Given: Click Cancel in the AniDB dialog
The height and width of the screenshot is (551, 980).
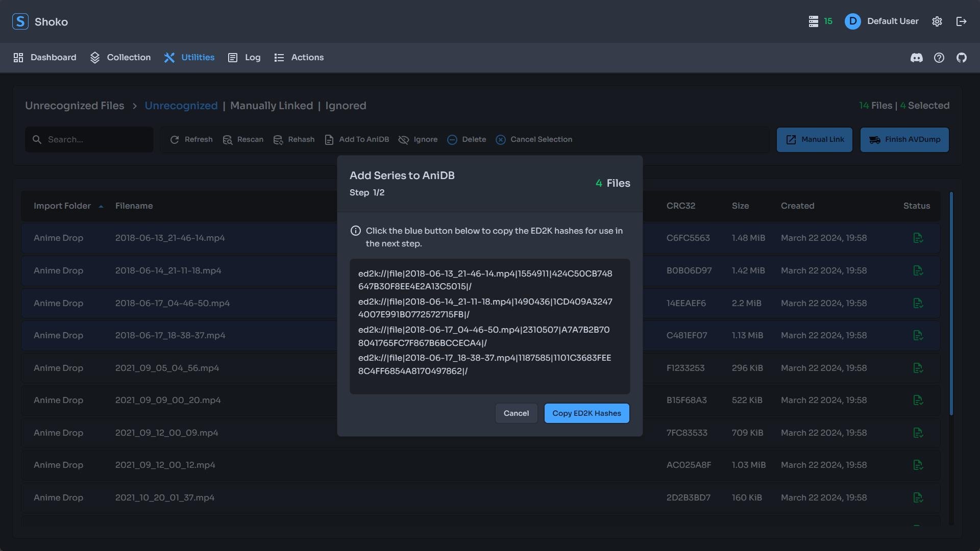Looking at the screenshot, I should pyautogui.click(x=516, y=413).
